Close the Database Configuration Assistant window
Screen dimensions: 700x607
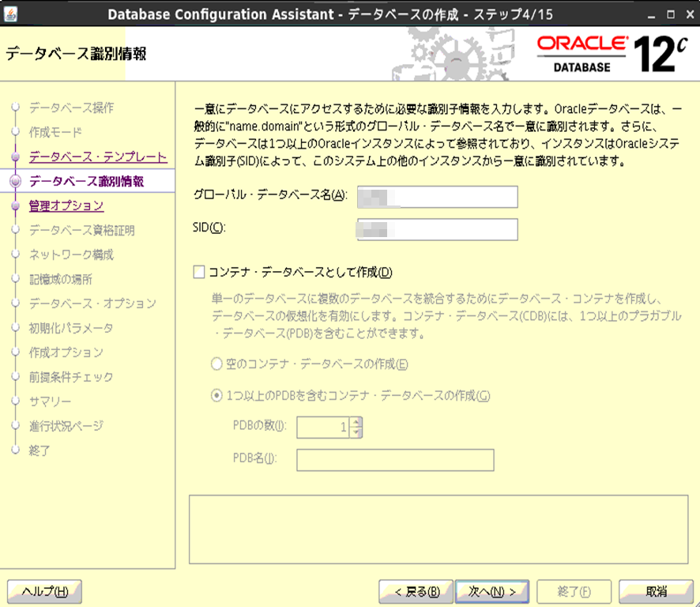690,15
